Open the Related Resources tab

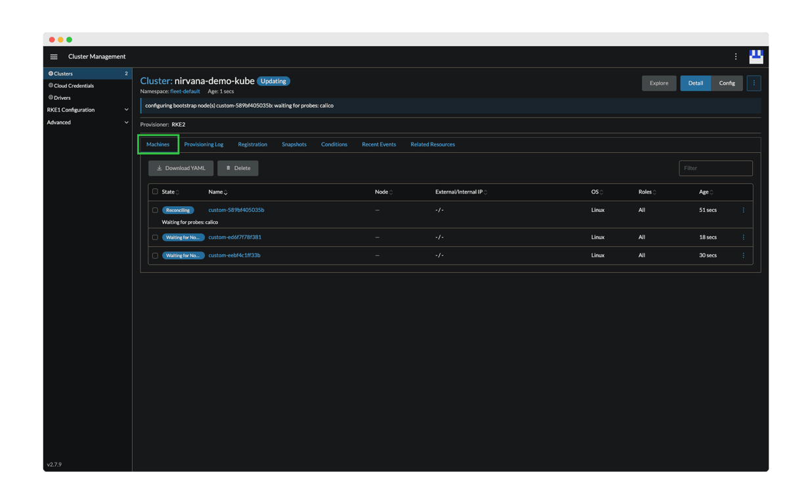point(433,144)
